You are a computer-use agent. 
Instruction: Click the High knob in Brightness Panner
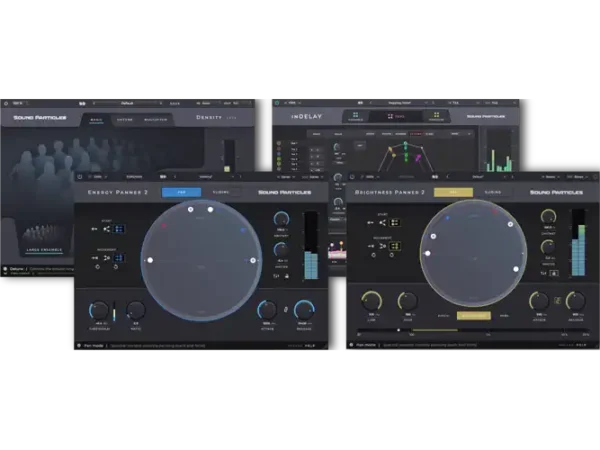pos(408,301)
